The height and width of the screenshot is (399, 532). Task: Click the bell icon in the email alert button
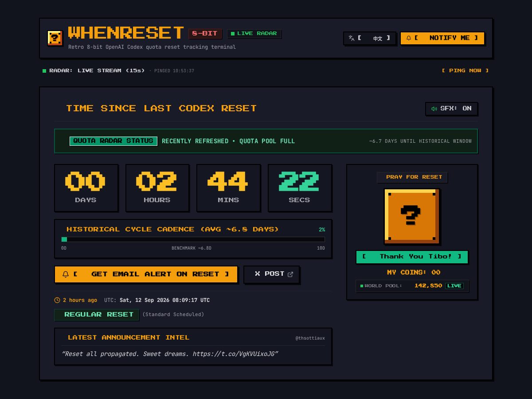point(66,274)
